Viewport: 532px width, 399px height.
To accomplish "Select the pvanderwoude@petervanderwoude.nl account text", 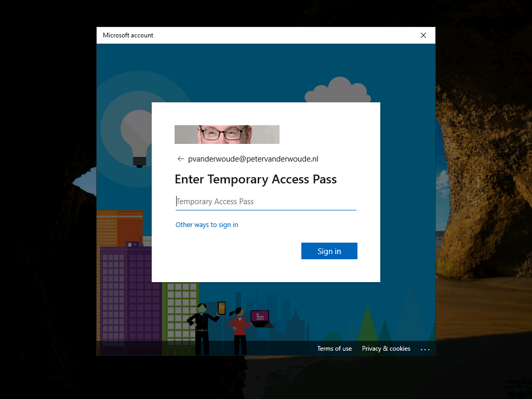I will (x=253, y=159).
